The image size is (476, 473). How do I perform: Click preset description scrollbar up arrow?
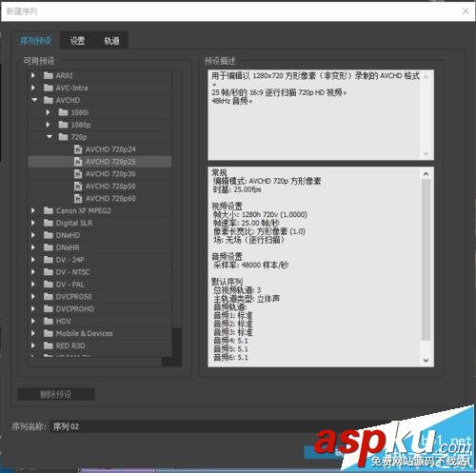pos(426,76)
